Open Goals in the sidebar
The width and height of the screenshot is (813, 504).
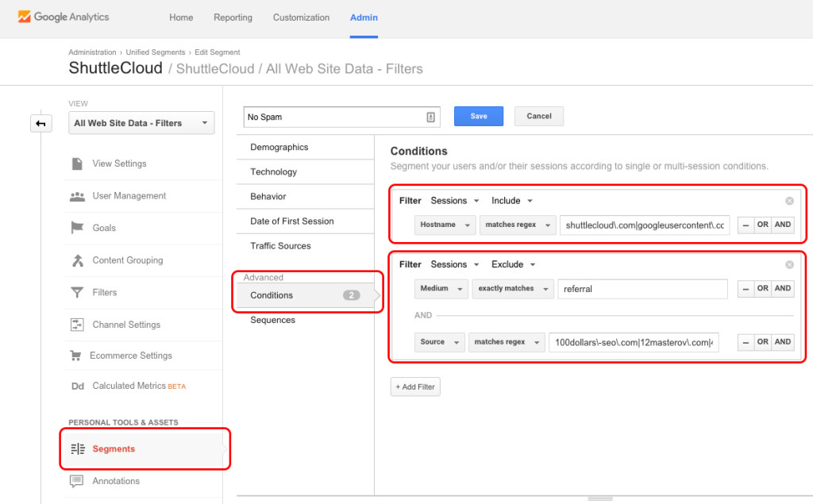tap(104, 228)
